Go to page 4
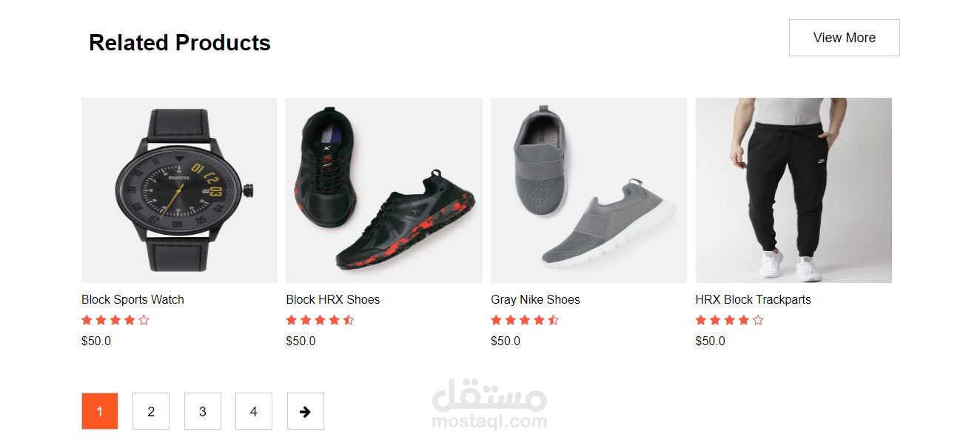 pos(254,411)
